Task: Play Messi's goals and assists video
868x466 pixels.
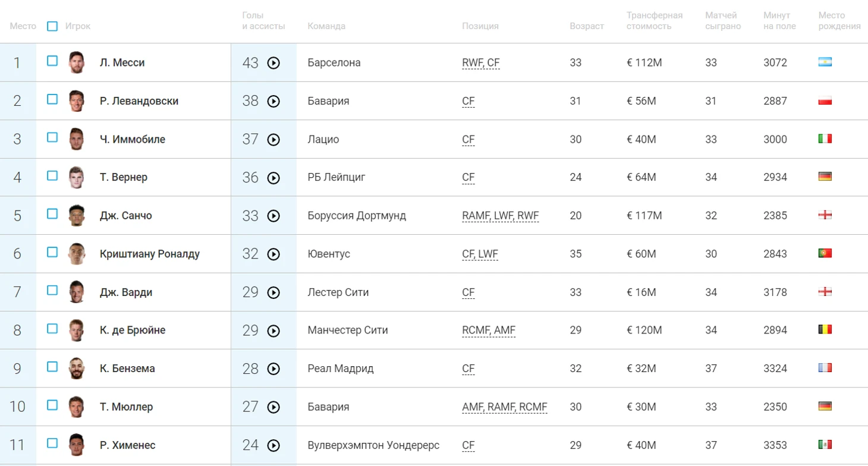Action: click(x=273, y=63)
